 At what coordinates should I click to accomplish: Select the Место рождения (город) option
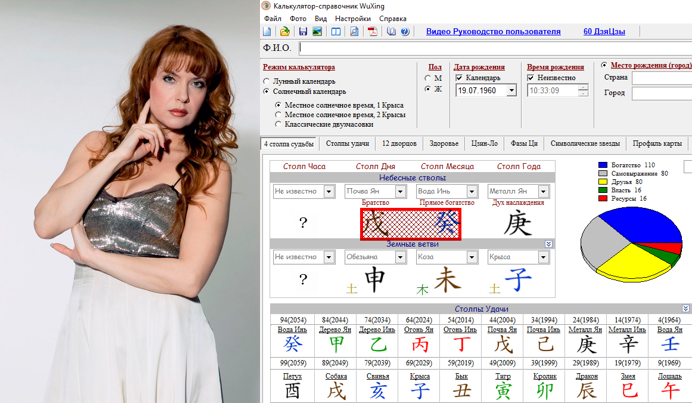pyautogui.click(x=604, y=65)
